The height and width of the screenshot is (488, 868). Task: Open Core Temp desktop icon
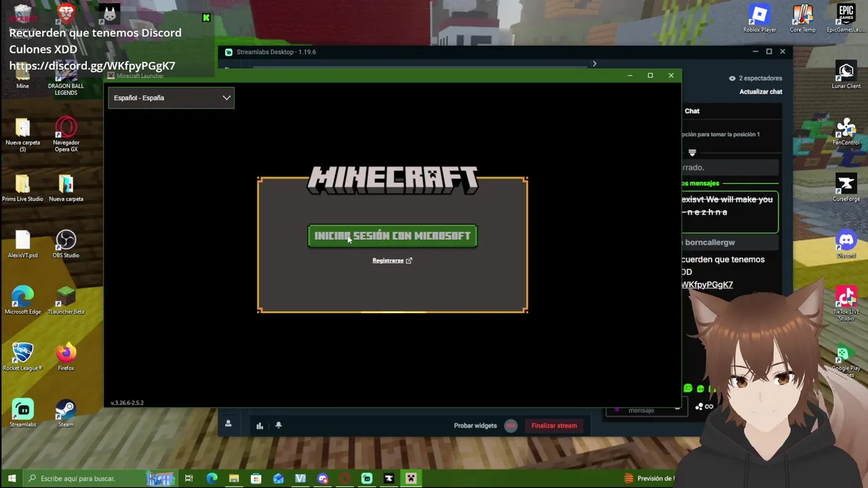(802, 18)
